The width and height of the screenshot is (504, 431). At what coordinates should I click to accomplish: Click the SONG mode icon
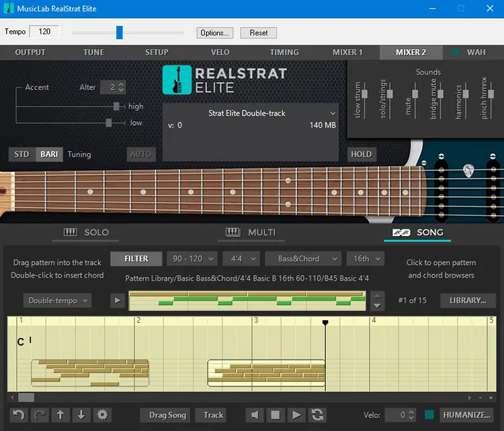click(x=401, y=232)
